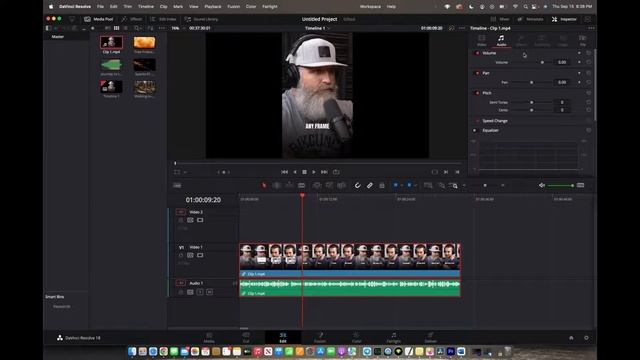Toggle Loop playback in the viewer
Screen dimensions: 640x360
[x=336, y=172]
